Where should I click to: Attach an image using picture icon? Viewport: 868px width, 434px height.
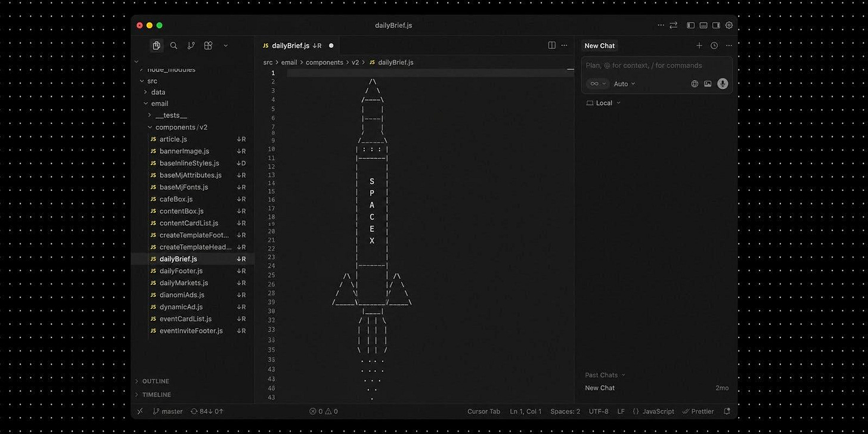coord(708,84)
